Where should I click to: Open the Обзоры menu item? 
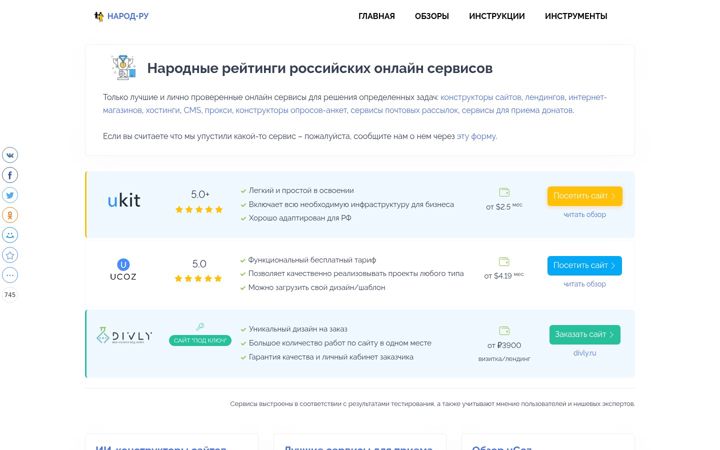(432, 16)
